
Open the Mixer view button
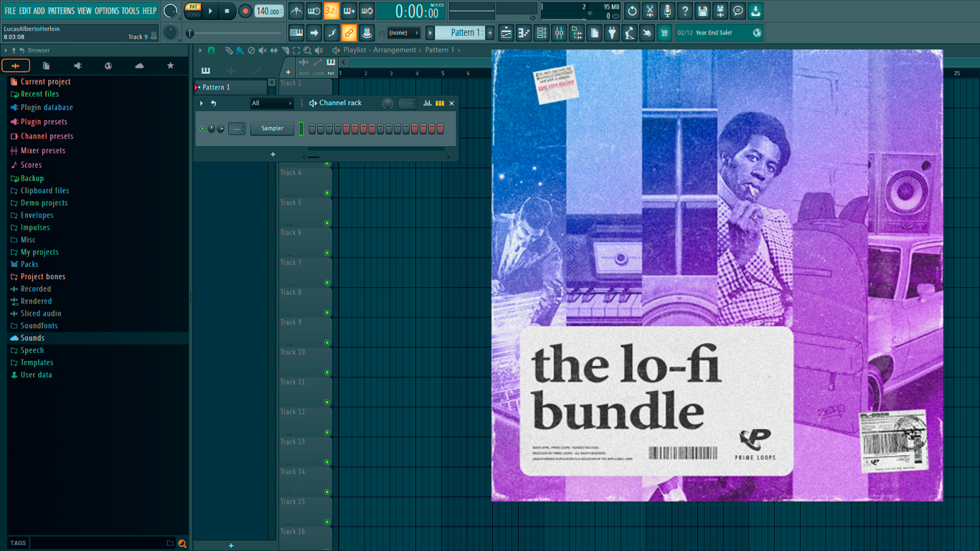(559, 32)
